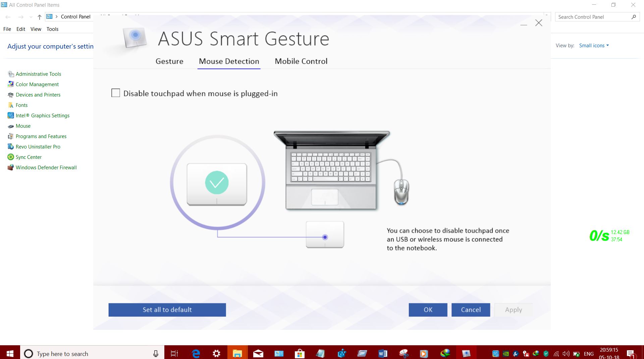Image resolution: width=644 pixels, height=359 pixels.
Task: Launch Microsoft Edge from the taskbar
Action: click(196, 353)
